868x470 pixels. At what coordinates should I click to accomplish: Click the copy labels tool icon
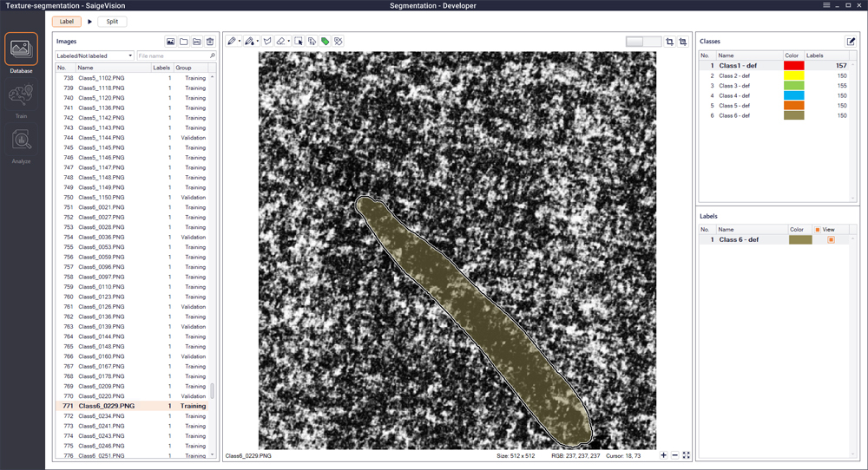coord(312,42)
